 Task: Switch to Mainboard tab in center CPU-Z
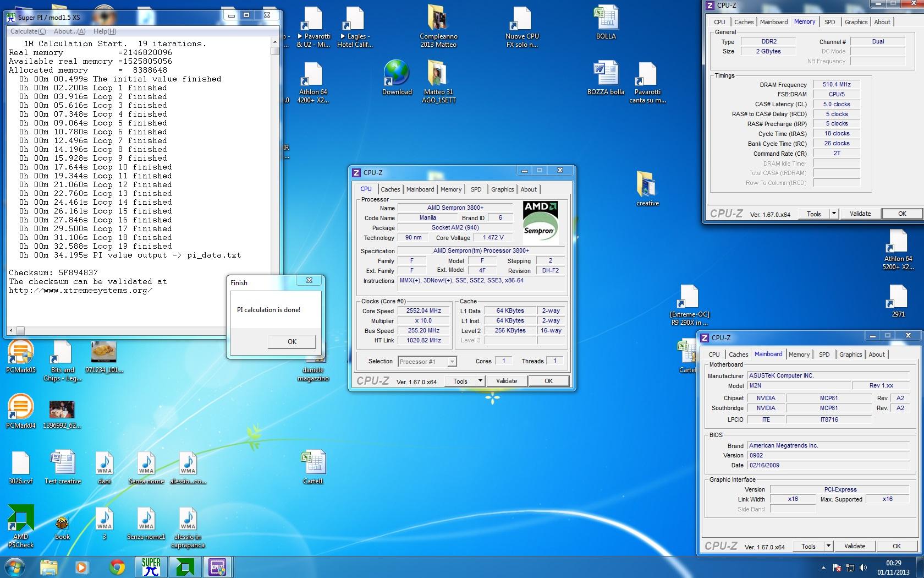coord(420,189)
